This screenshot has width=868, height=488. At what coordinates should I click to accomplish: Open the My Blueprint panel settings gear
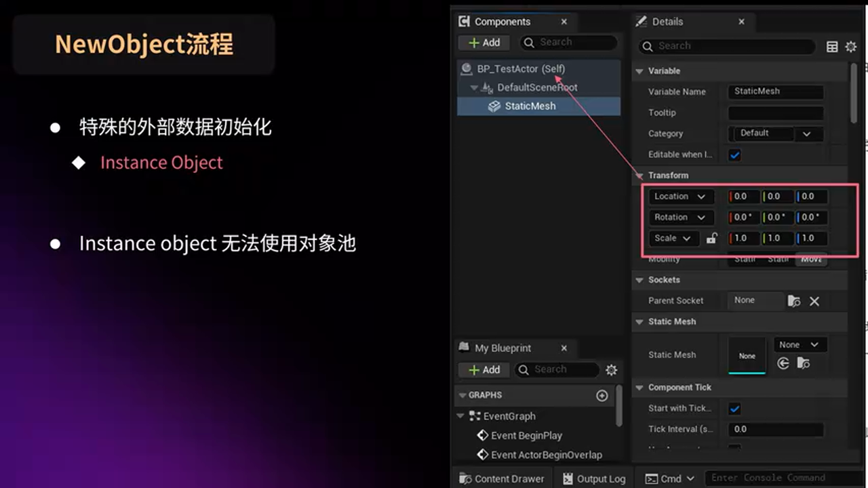(x=612, y=369)
